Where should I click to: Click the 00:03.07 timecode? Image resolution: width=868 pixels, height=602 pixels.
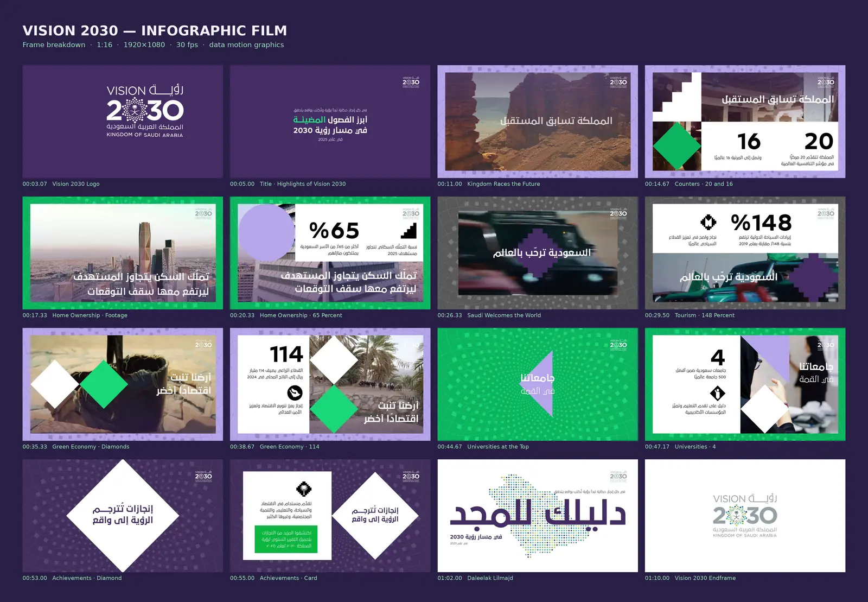35,184
